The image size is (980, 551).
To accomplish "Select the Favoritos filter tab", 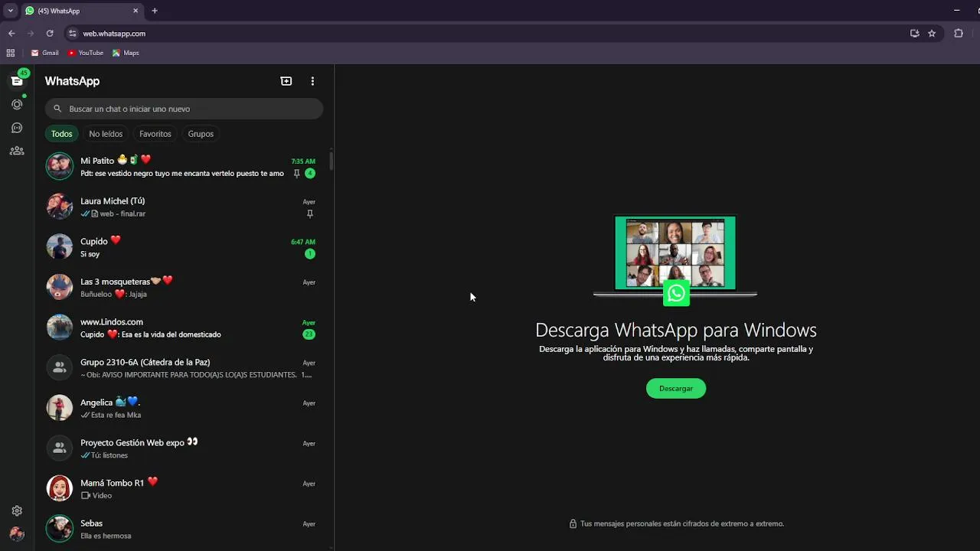I will (x=155, y=134).
